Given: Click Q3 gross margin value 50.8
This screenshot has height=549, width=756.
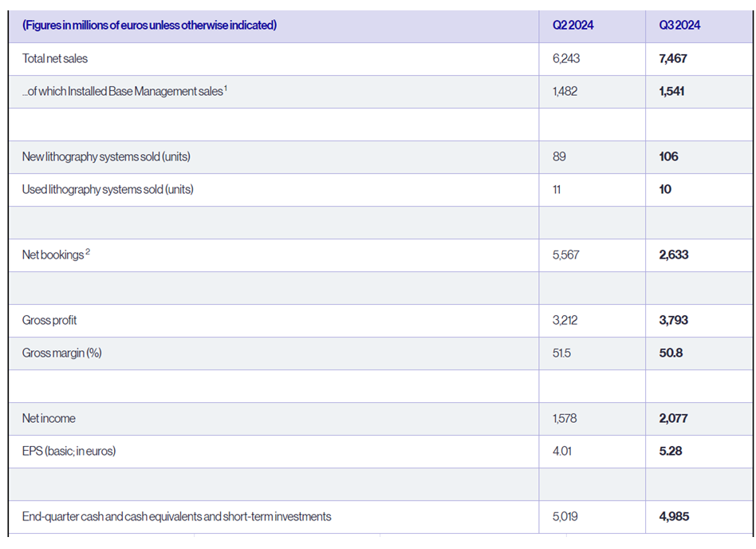Looking at the screenshot, I should (x=671, y=353).
